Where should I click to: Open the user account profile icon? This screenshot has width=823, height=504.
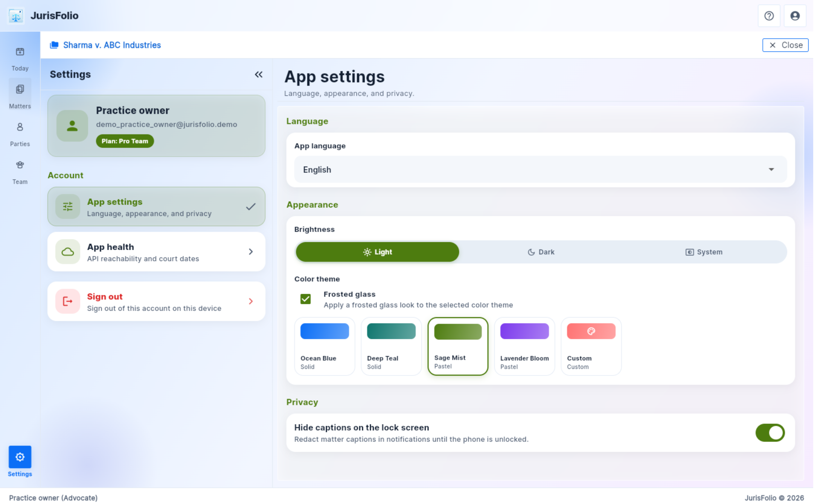795,16
